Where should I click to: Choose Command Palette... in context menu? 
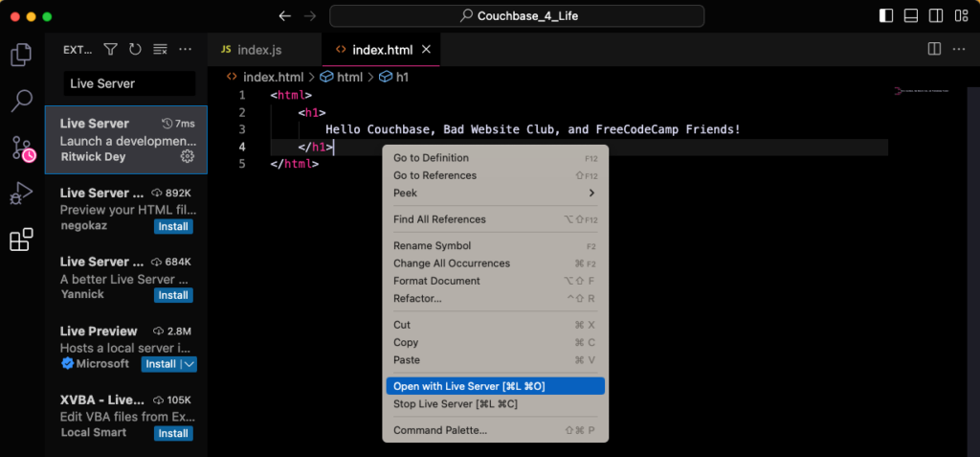tap(495, 430)
